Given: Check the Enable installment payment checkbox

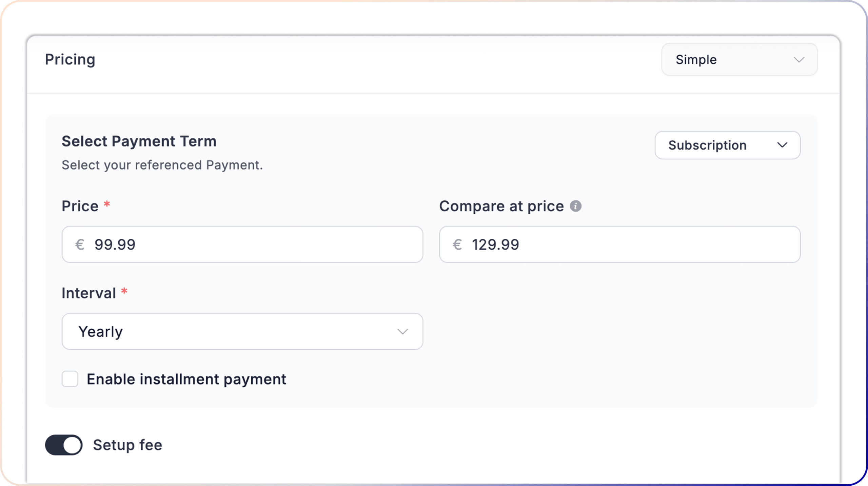Looking at the screenshot, I should point(70,379).
